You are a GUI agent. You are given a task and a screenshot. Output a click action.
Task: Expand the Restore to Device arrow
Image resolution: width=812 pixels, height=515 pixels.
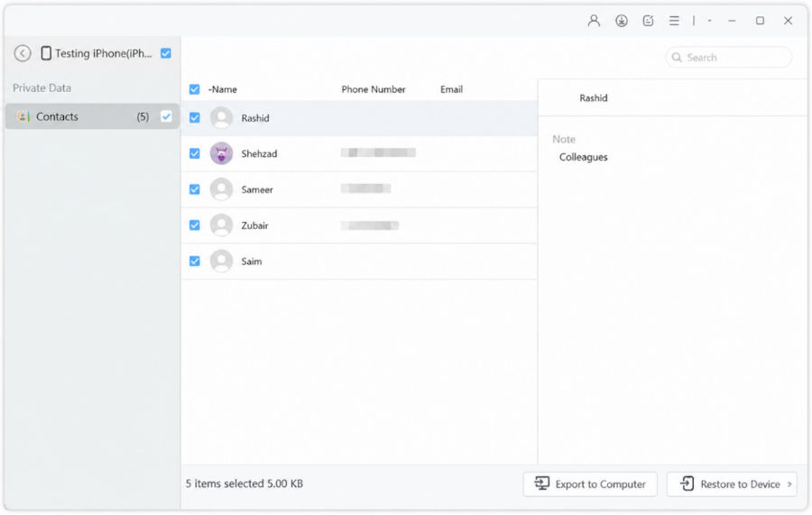tap(789, 484)
